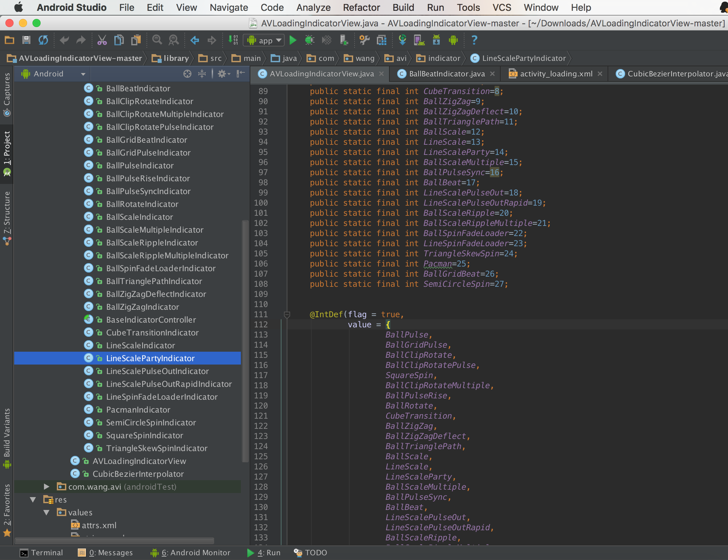
Task: Select the BallBeatIndicator.java tab
Action: point(444,73)
